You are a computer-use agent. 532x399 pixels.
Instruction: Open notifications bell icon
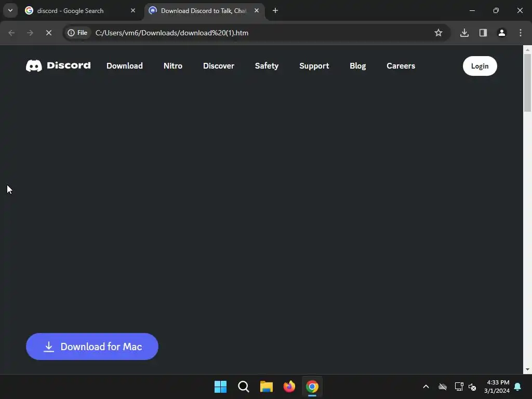518,387
